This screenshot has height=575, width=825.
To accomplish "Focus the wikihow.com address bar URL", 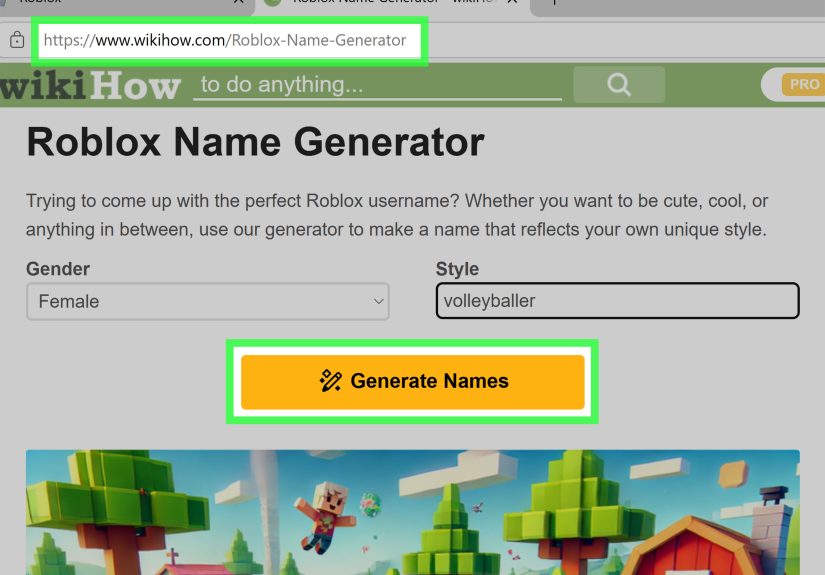I will 225,40.
